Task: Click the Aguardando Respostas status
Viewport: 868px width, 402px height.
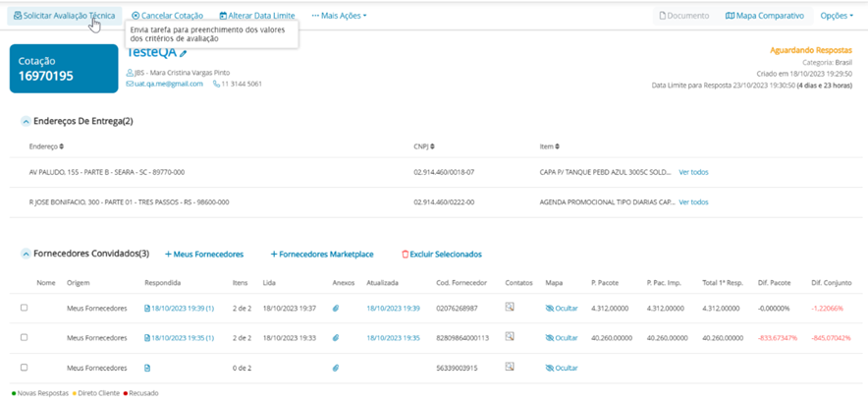Action: pyautogui.click(x=811, y=50)
